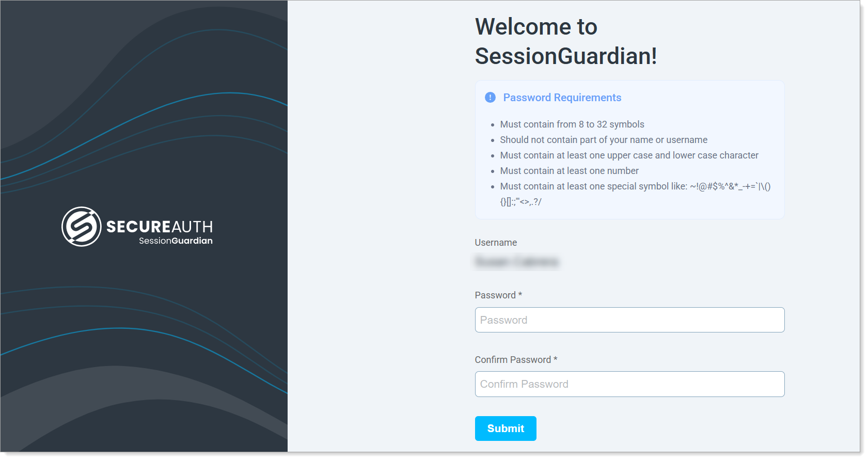Select the 'Password Requirements' heading
Viewport: 868px width, 460px height.
click(562, 98)
